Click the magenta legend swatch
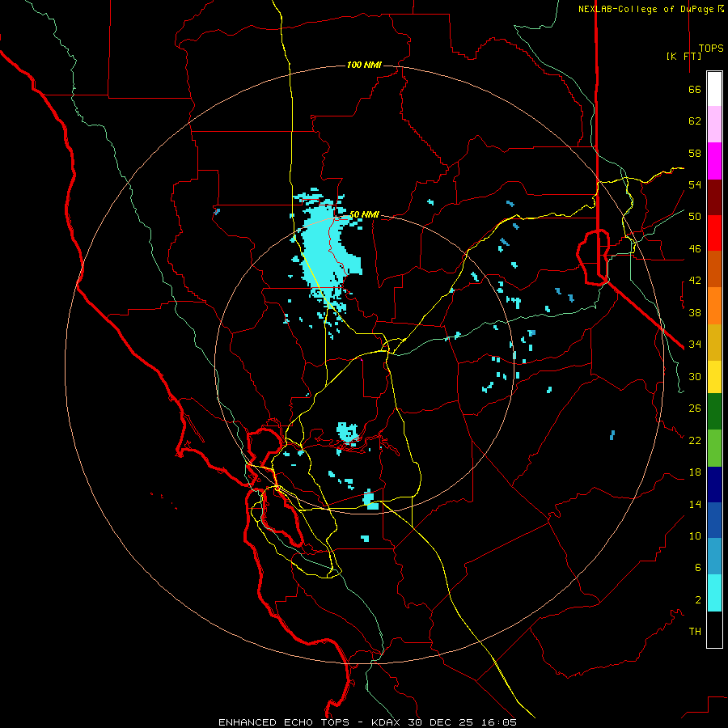Image resolution: width=728 pixels, height=728 pixels. click(x=714, y=161)
